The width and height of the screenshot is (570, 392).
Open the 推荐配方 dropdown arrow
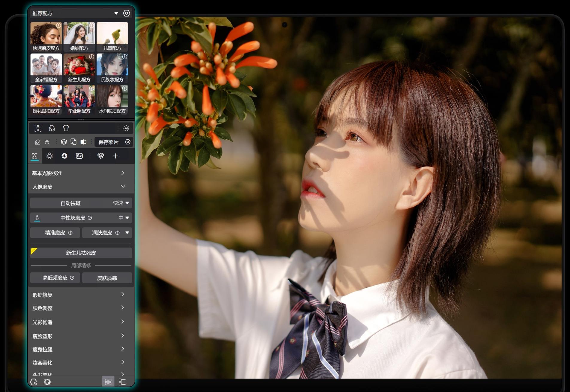pos(116,13)
